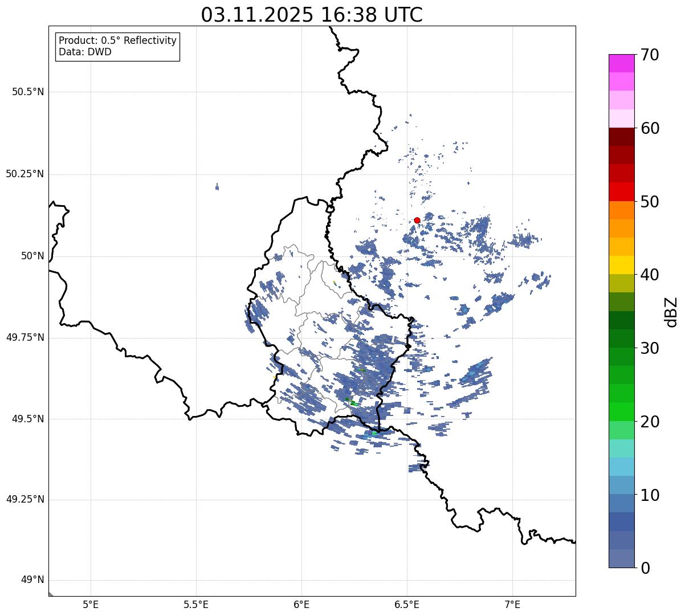Click the light cyan 15 dBZ color band

[621, 448]
